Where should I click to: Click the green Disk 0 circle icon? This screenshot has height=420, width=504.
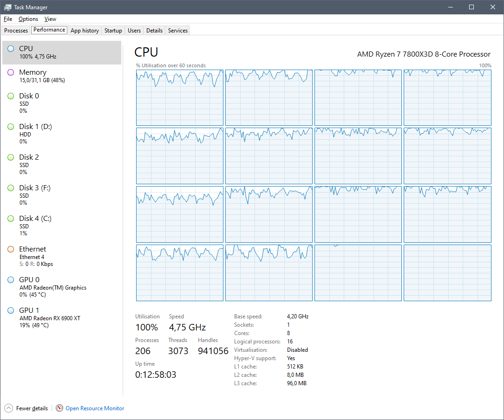[x=11, y=96]
